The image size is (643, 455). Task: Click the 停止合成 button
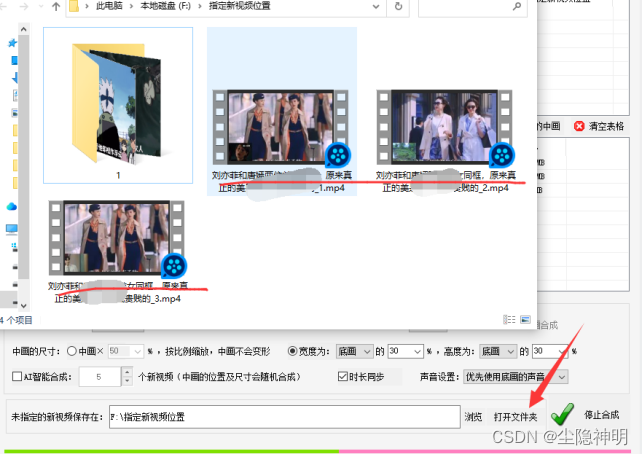pyautogui.click(x=601, y=415)
